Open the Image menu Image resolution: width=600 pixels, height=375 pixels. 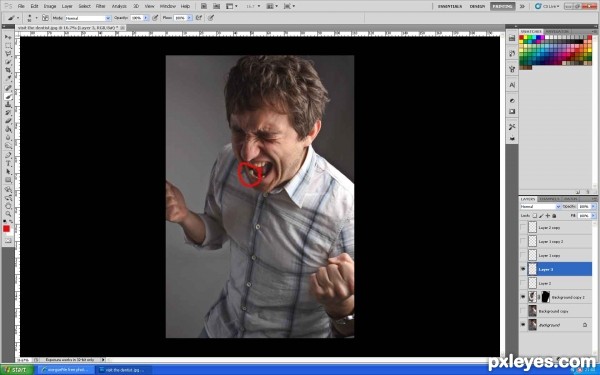point(50,6)
